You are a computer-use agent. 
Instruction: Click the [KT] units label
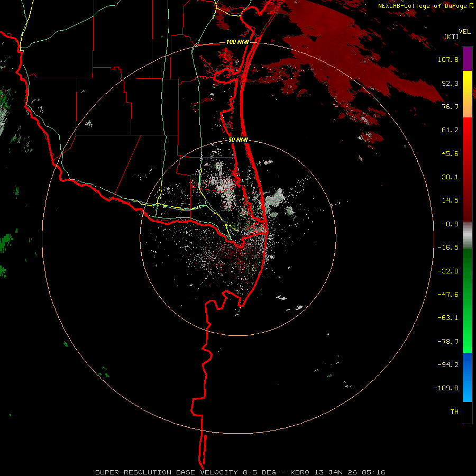tap(451, 36)
